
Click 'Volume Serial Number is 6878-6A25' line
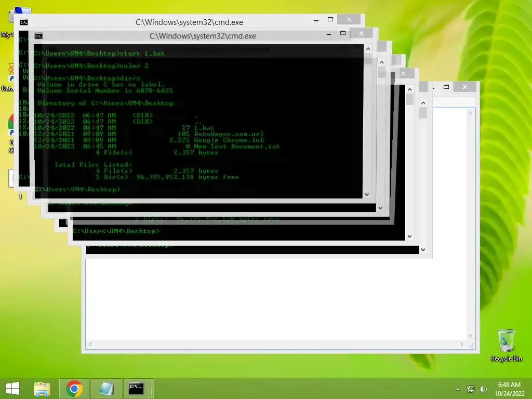click(x=105, y=90)
